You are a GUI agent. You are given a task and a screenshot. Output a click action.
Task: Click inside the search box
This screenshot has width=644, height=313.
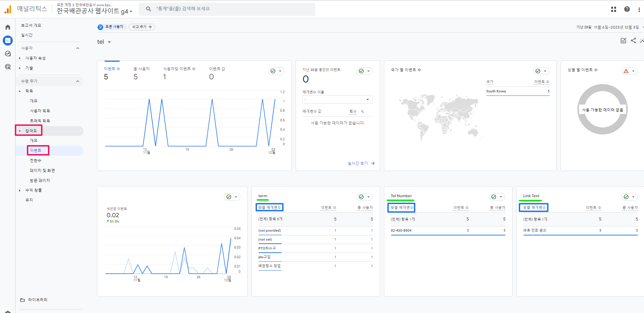click(227, 9)
